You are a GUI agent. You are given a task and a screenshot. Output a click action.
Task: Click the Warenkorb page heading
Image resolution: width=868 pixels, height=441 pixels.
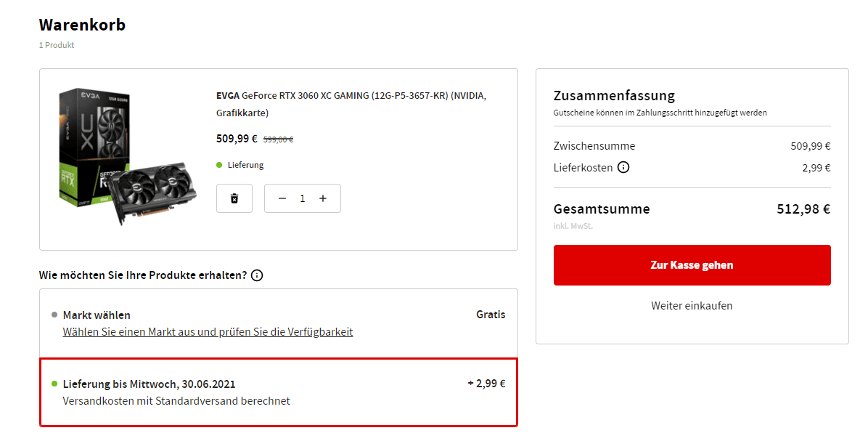click(x=82, y=25)
